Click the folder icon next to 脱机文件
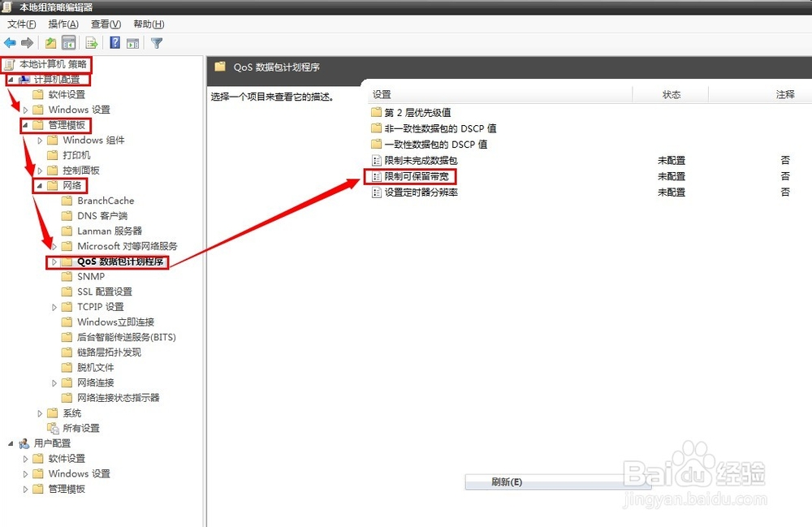Image resolution: width=812 pixels, height=527 pixels. 67,368
